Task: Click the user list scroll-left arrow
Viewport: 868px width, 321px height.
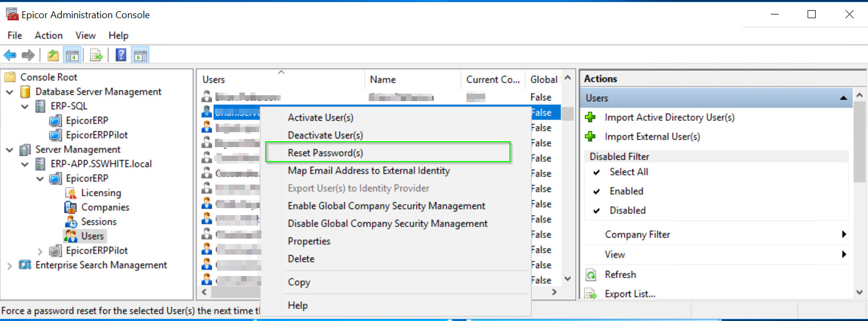Action: click(204, 292)
